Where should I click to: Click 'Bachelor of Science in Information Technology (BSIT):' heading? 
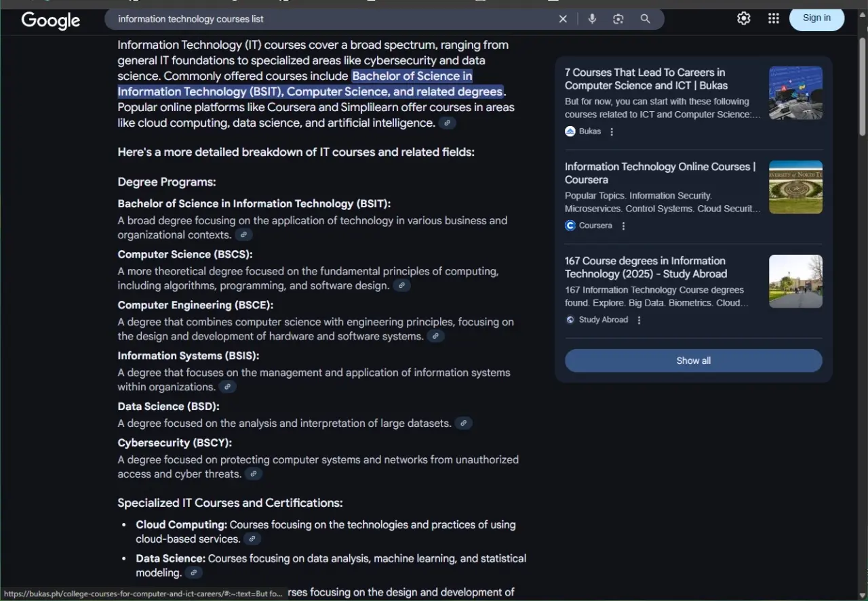(254, 204)
